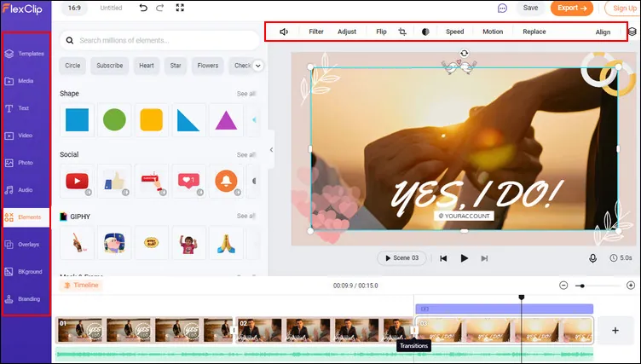Expand the tag chips with chevron
This screenshot has width=641, height=364.
[257, 66]
